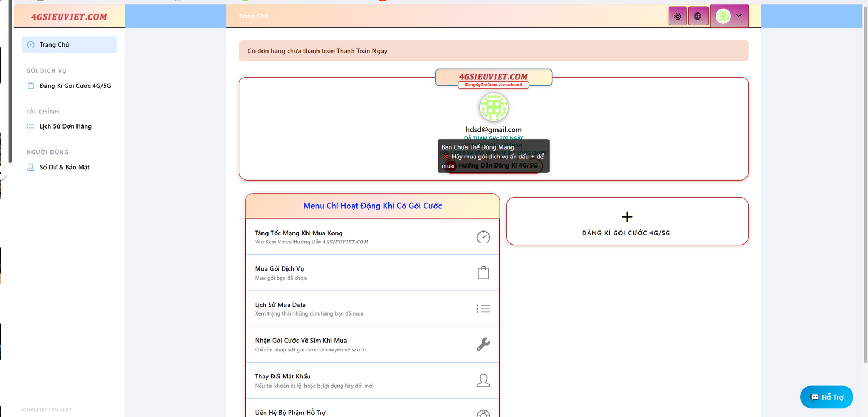Open Mua Gói Dịch Vụ row
The height and width of the screenshot is (417, 868).
click(x=372, y=273)
